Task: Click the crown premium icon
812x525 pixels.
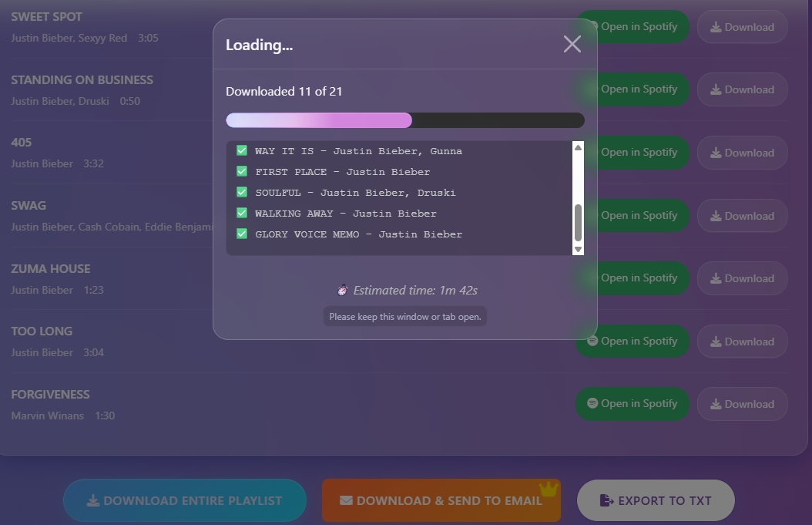Action: [548, 489]
